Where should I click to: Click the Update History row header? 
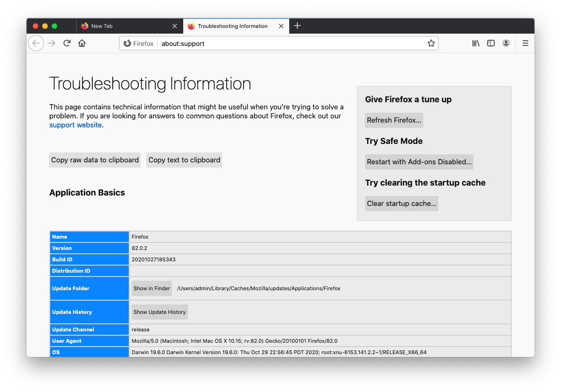(89, 312)
